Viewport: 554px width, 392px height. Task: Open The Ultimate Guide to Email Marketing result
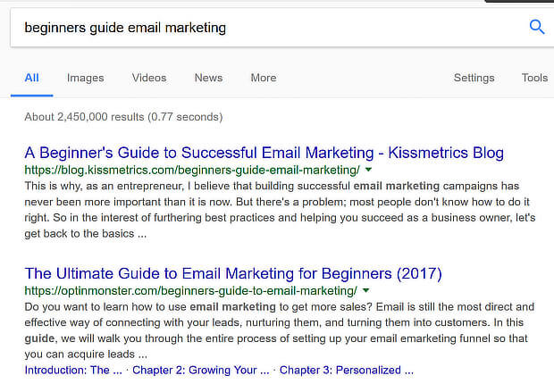[233, 274]
